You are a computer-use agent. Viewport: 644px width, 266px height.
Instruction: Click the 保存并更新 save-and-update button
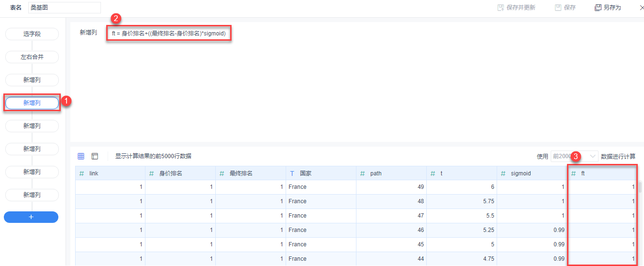click(x=516, y=8)
